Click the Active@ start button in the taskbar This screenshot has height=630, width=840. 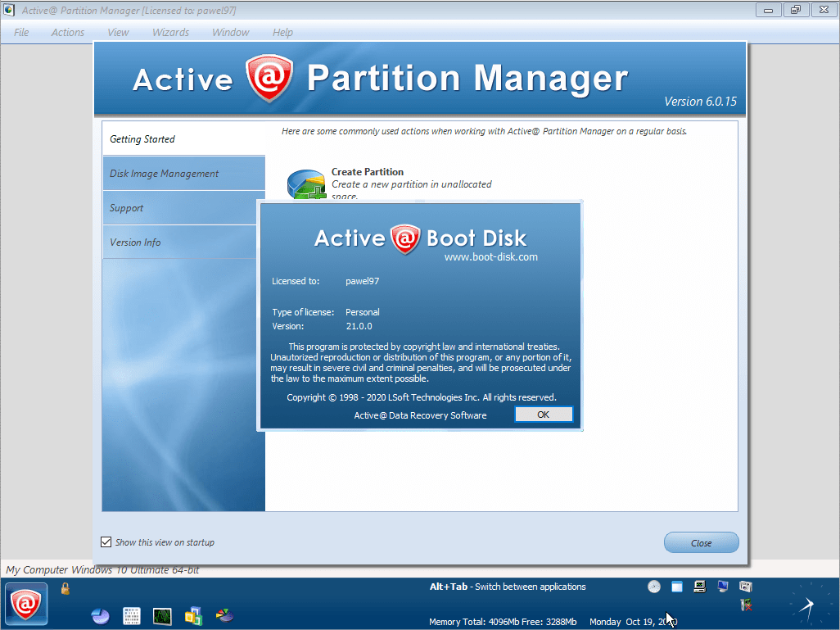coord(26,605)
